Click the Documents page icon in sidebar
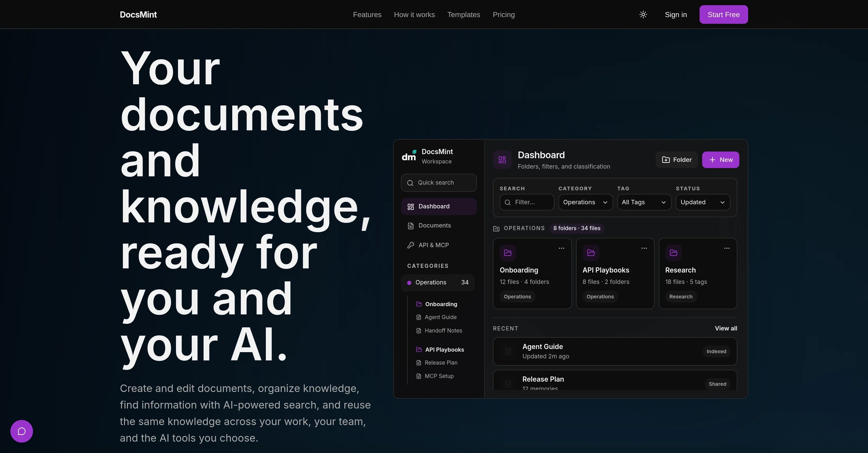The image size is (868, 453). click(x=410, y=226)
